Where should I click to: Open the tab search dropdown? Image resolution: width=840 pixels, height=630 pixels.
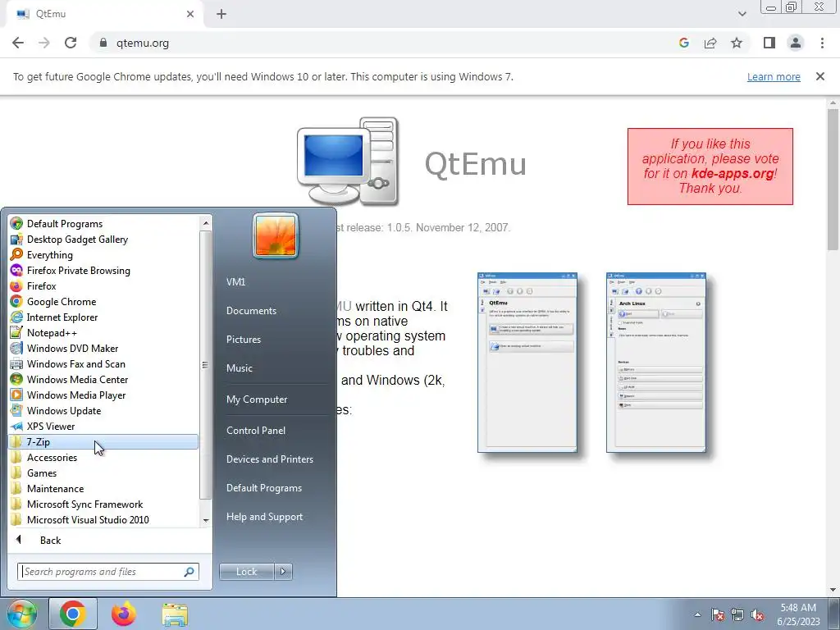click(x=742, y=14)
